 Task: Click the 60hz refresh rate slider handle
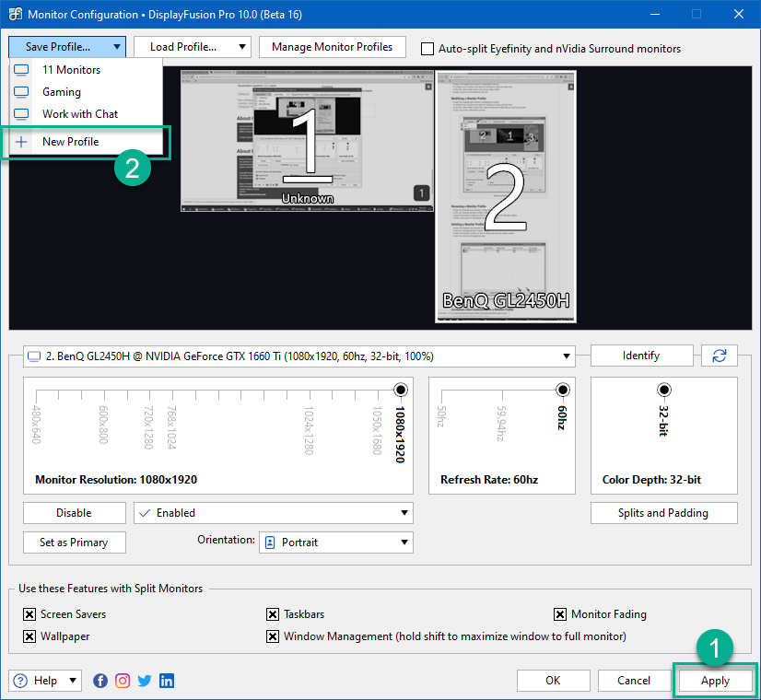563,390
